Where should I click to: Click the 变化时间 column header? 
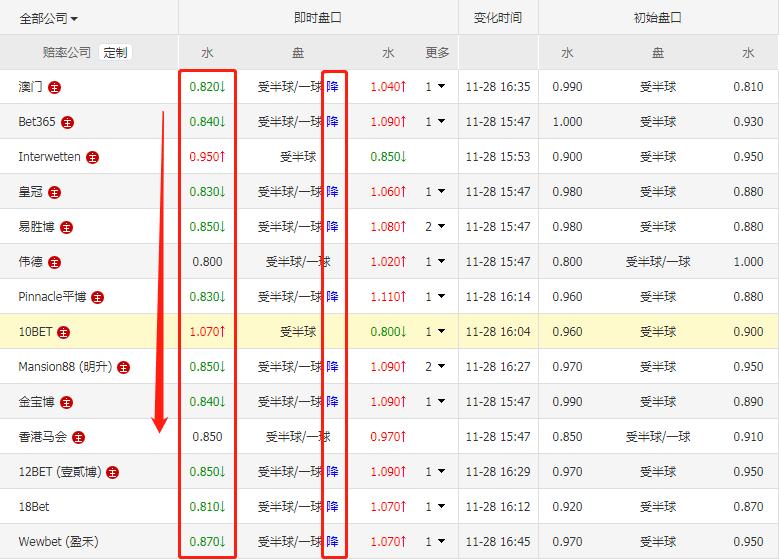click(498, 18)
